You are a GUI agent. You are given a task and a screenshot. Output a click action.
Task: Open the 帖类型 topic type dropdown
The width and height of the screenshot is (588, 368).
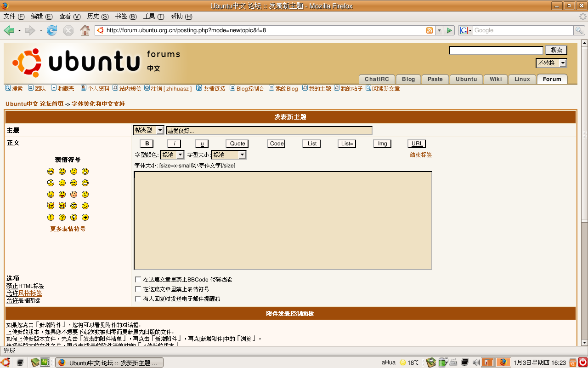point(148,131)
